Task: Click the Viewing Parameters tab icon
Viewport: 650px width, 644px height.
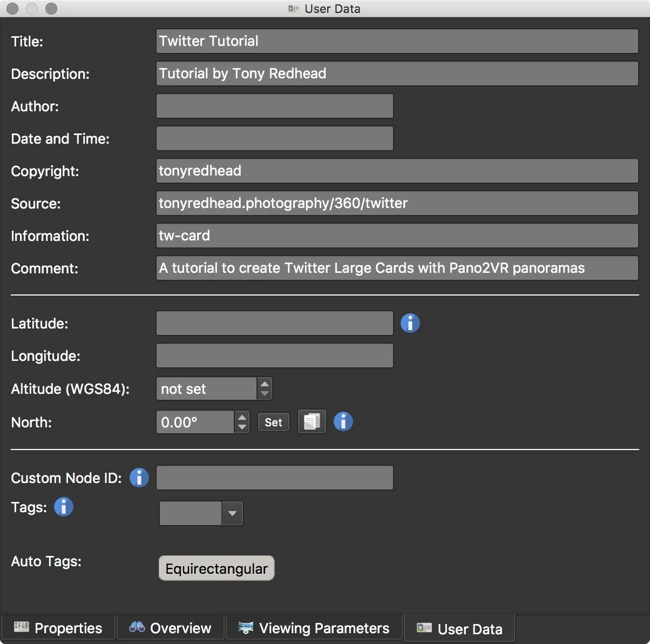Action: coord(246,628)
